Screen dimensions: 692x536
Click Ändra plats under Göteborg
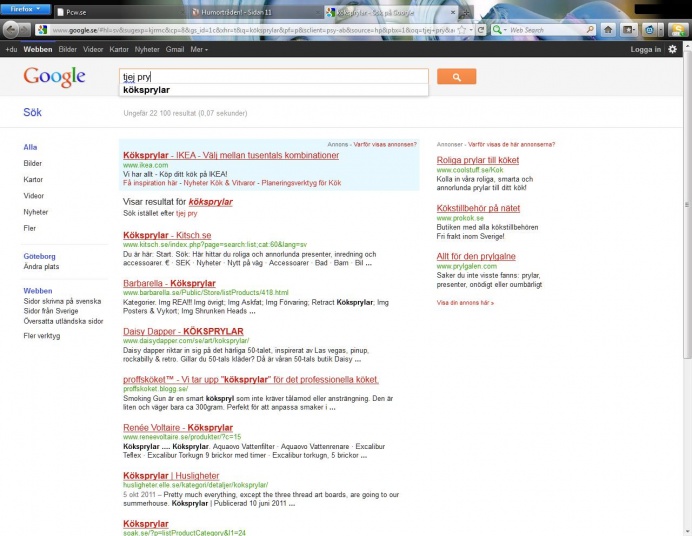pos(41,266)
